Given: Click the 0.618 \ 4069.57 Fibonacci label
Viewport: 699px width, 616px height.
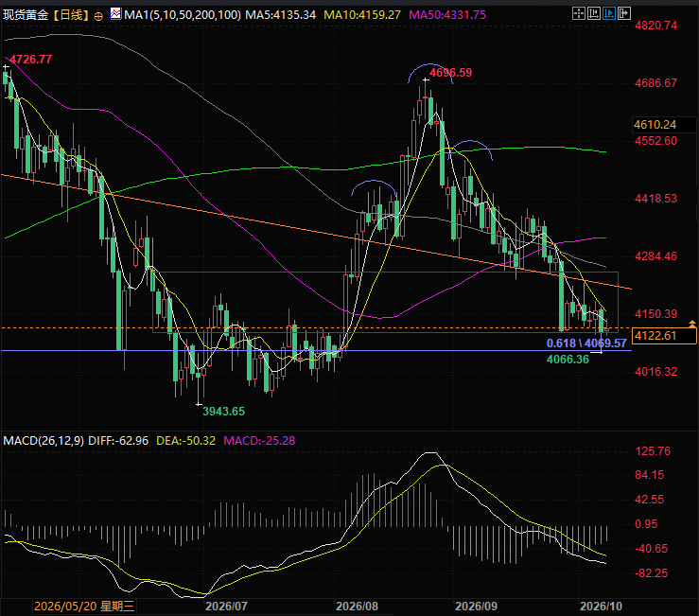Looking at the screenshot, I should [x=586, y=343].
